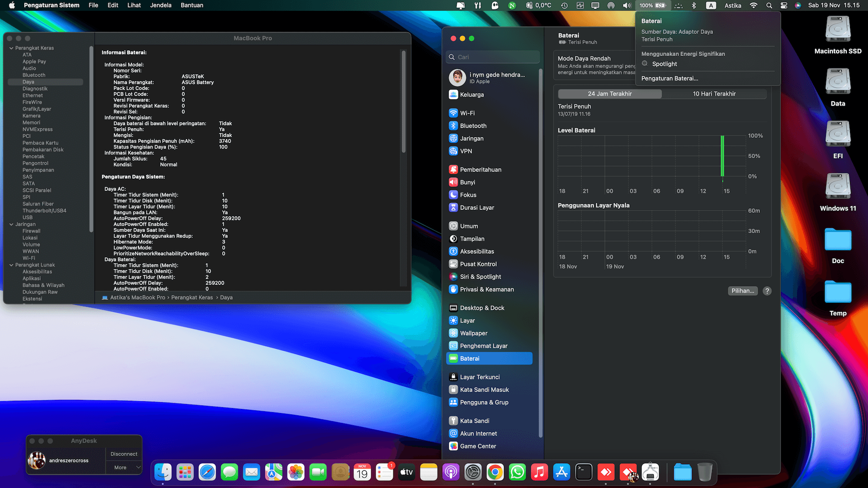Open the Help question mark button
This screenshot has width=868, height=488.
[767, 291]
